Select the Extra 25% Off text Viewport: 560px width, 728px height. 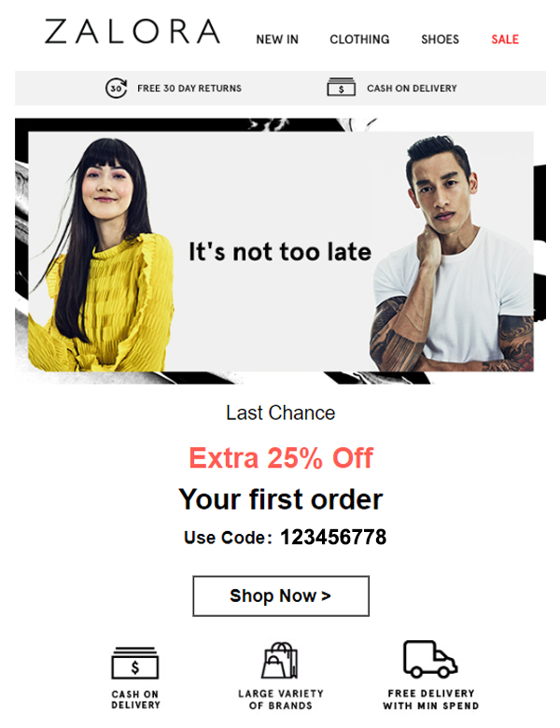(280, 457)
